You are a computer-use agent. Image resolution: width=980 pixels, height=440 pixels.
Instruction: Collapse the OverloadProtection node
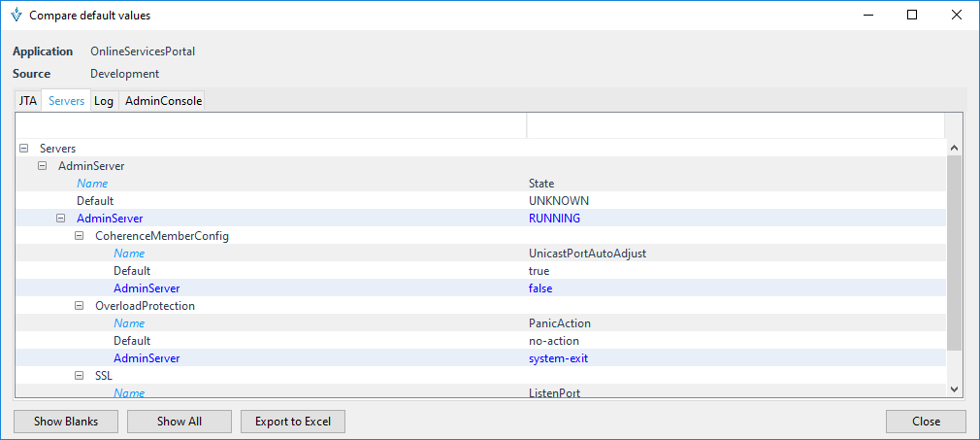tap(80, 306)
